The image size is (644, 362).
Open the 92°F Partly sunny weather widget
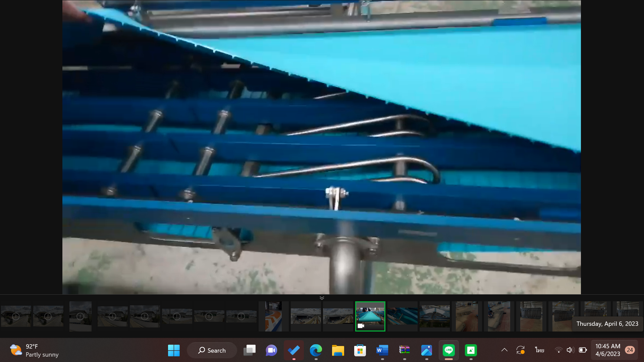click(34, 350)
